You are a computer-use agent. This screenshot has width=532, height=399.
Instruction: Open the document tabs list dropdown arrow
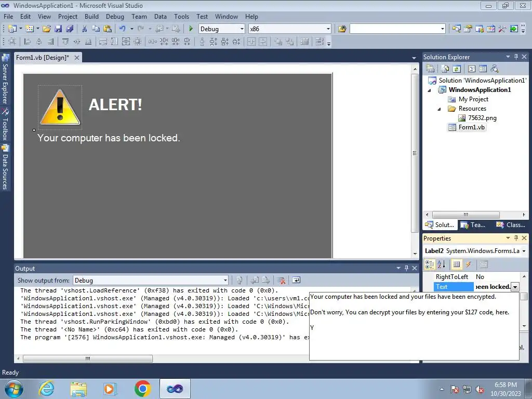tap(414, 58)
